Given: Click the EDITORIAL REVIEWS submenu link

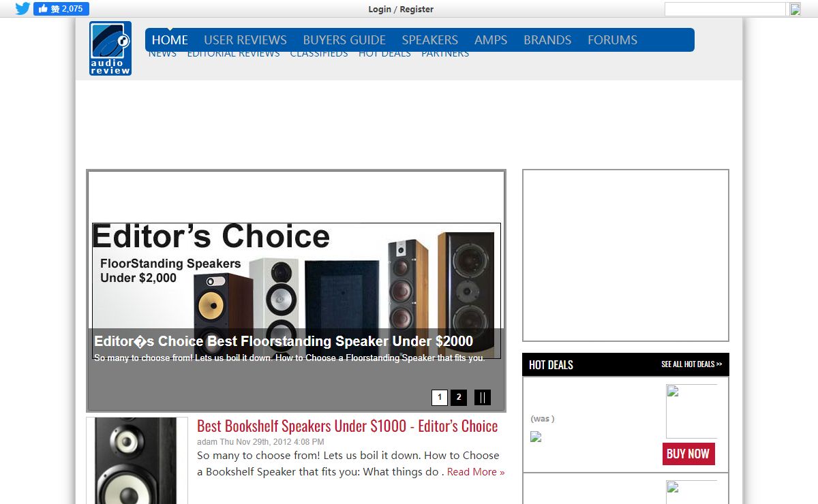Looking at the screenshot, I should 233,54.
